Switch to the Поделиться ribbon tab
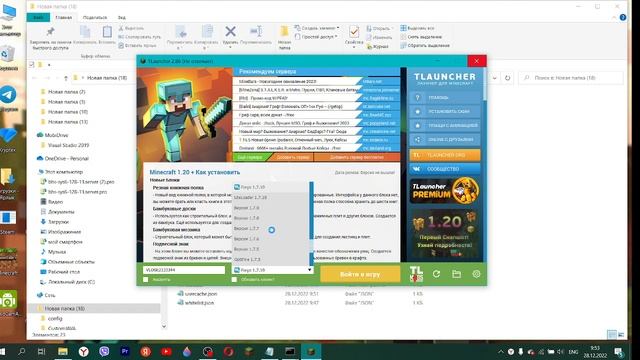 [95, 17]
